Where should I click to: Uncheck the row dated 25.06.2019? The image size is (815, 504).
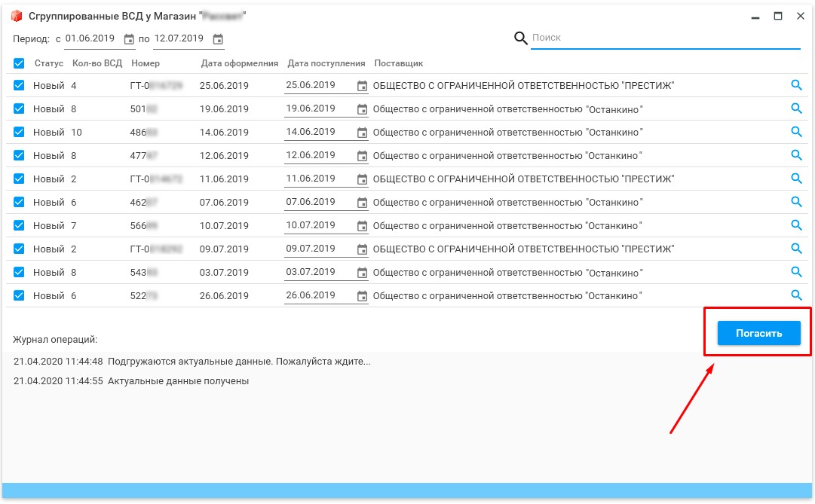tap(19, 85)
